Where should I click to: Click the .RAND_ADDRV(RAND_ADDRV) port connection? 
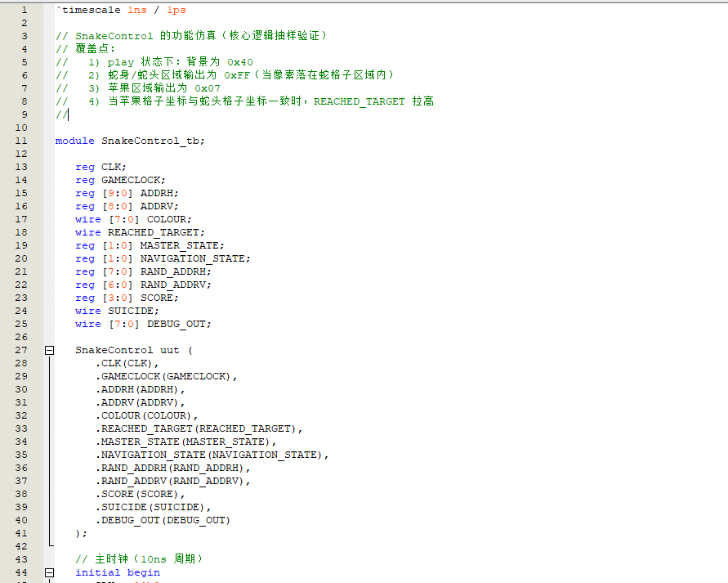pos(172,482)
